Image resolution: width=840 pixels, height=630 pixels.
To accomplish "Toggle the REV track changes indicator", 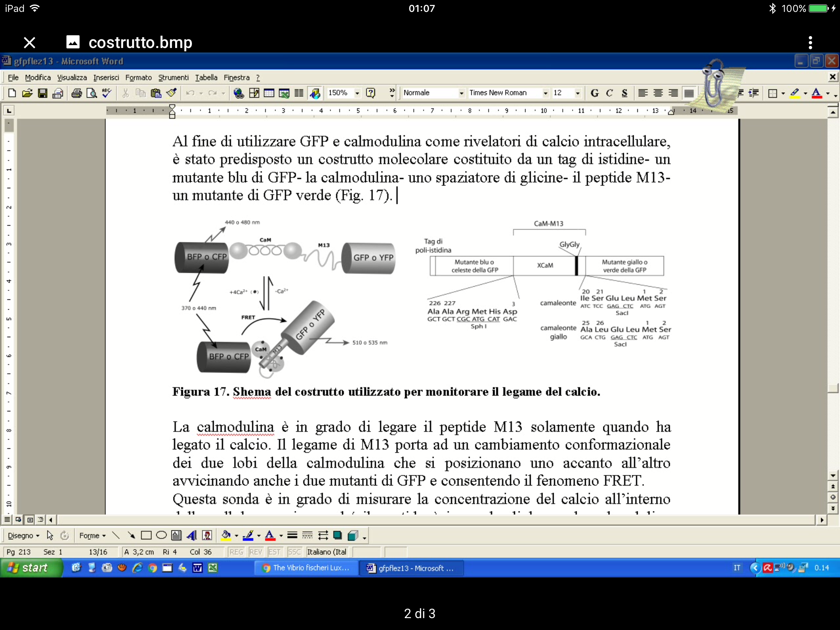I will click(x=256, y=552).
